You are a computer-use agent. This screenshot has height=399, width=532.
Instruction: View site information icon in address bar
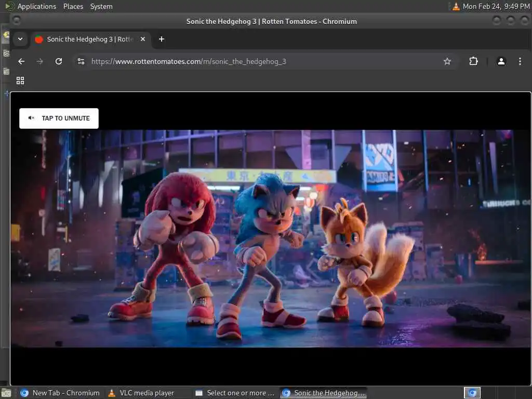coord(81,61)
